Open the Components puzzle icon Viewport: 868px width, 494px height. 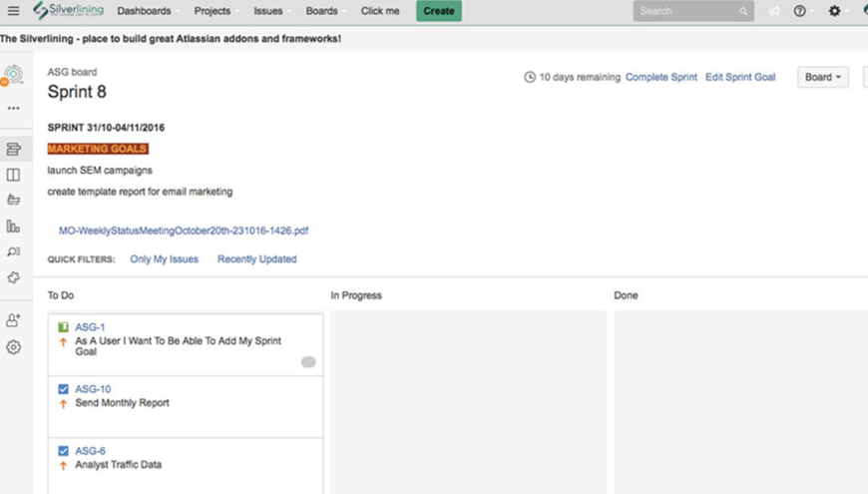(13, 277)
